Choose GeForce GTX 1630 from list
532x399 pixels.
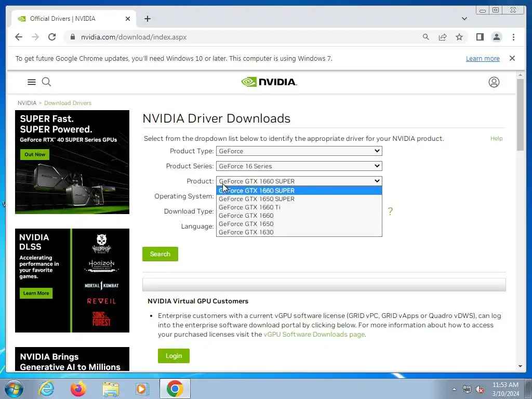point(299,232)
